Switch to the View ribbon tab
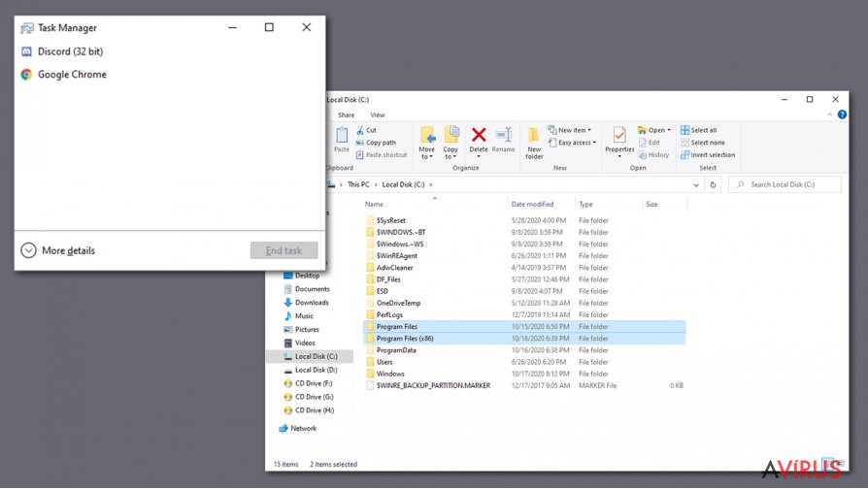The height and width of the screenshot is (489, 868). point(378,114)
